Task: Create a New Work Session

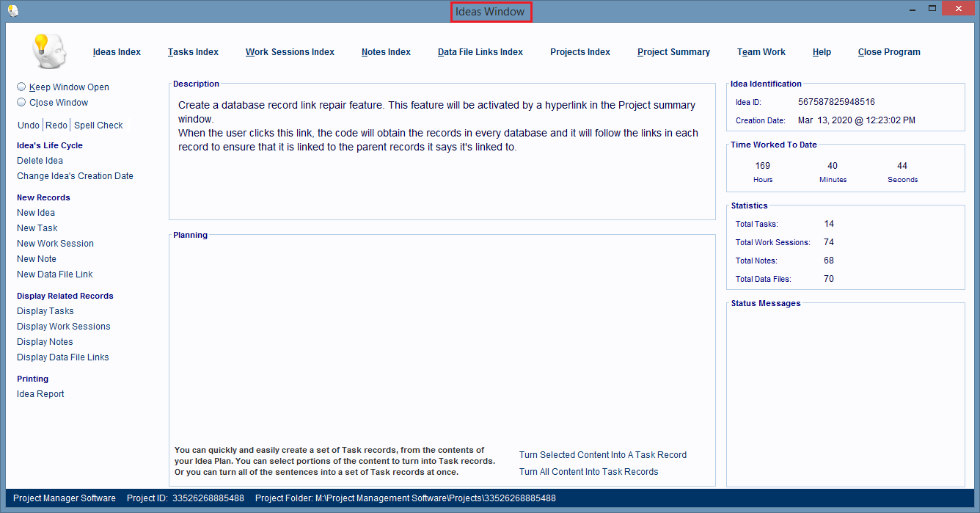Action: 55,244
